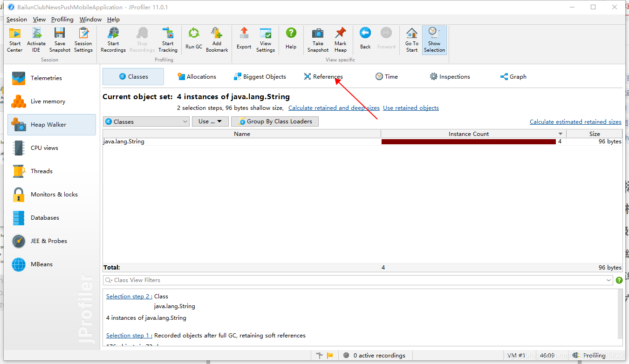Open the View menu

[x=40, y=20]
